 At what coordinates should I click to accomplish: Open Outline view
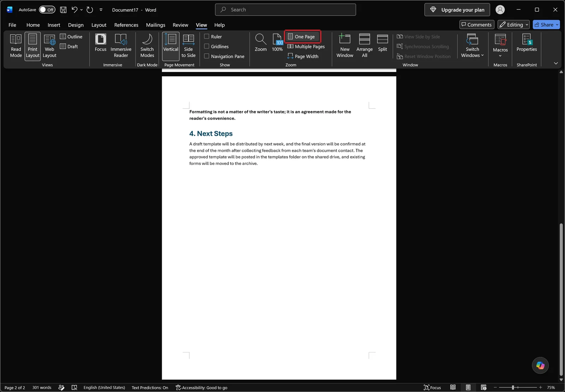click(71, 36)
